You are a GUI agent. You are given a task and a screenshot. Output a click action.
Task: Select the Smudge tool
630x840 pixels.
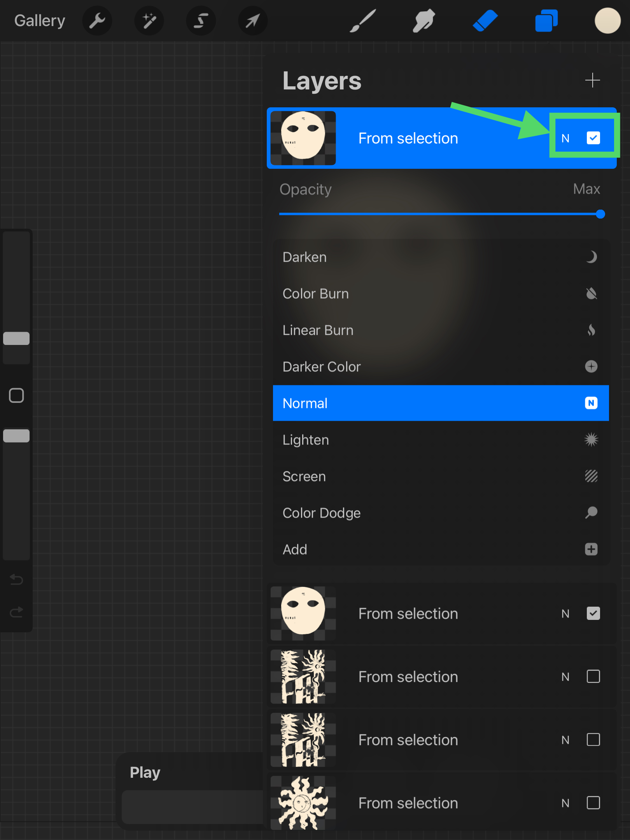click(x=423, y=21)
